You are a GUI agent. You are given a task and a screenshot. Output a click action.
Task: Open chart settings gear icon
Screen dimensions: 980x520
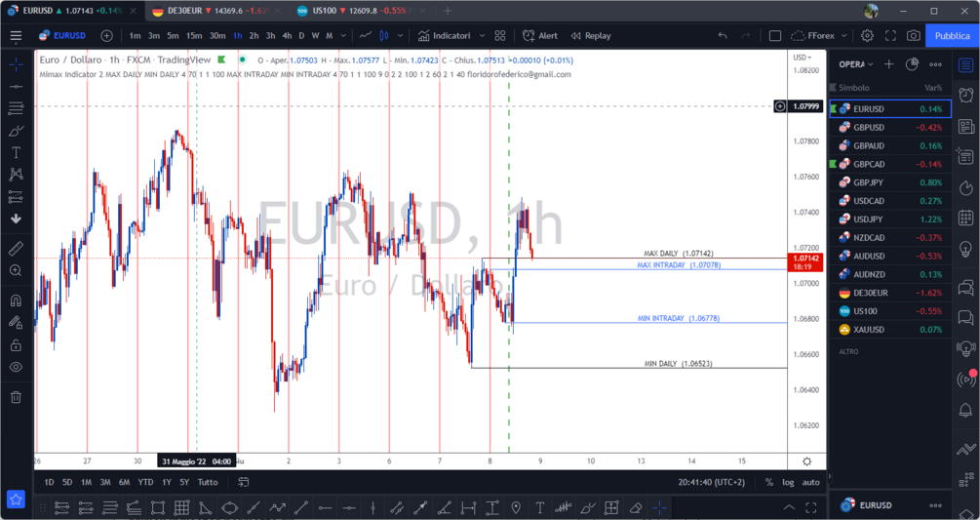(x=867, y=36)
